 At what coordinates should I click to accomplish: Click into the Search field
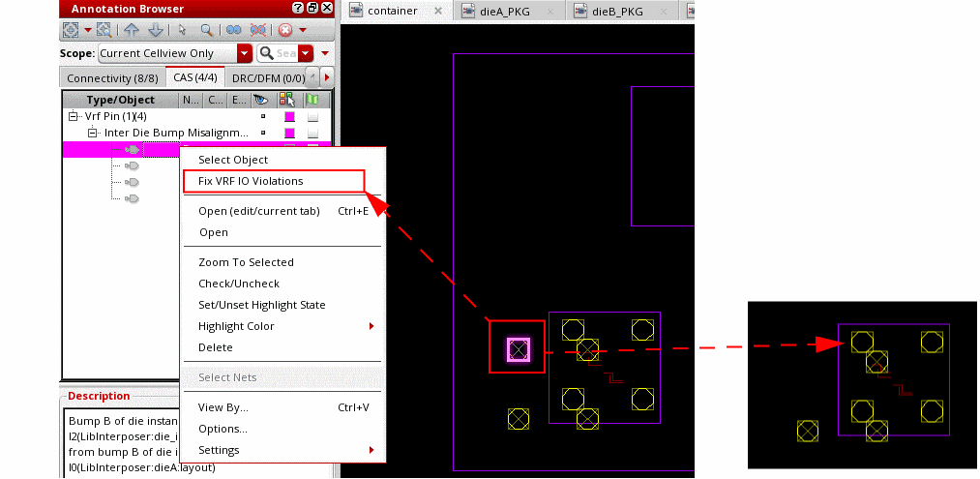(285, 53)
